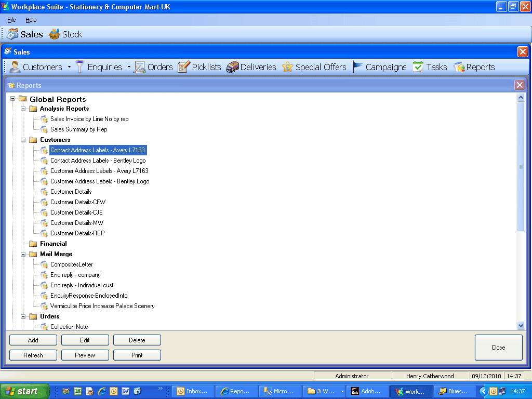This screenshot has width=532, height=399.
Task: Close the Reports panel
Action: click(520, 85)
